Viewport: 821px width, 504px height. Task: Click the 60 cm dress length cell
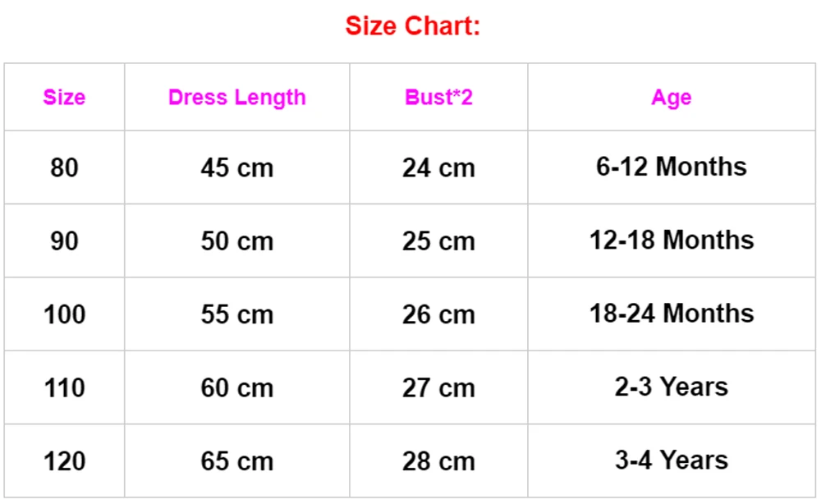coord(237,387)
